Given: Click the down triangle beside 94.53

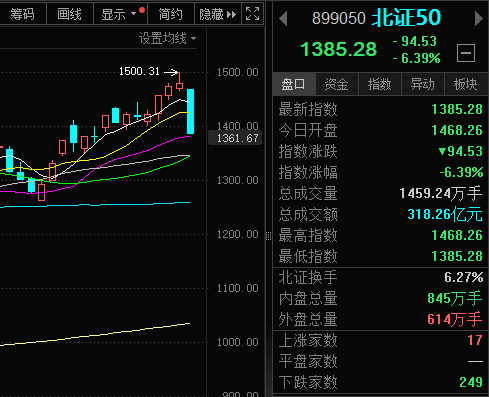Looking at the screenshot, I should 442,152.
